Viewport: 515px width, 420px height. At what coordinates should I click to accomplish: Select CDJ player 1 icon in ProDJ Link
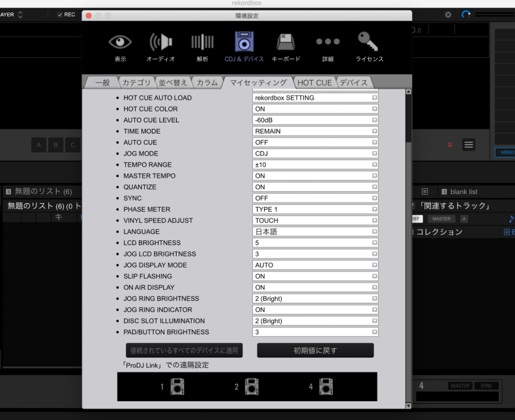tap(177, 386)
